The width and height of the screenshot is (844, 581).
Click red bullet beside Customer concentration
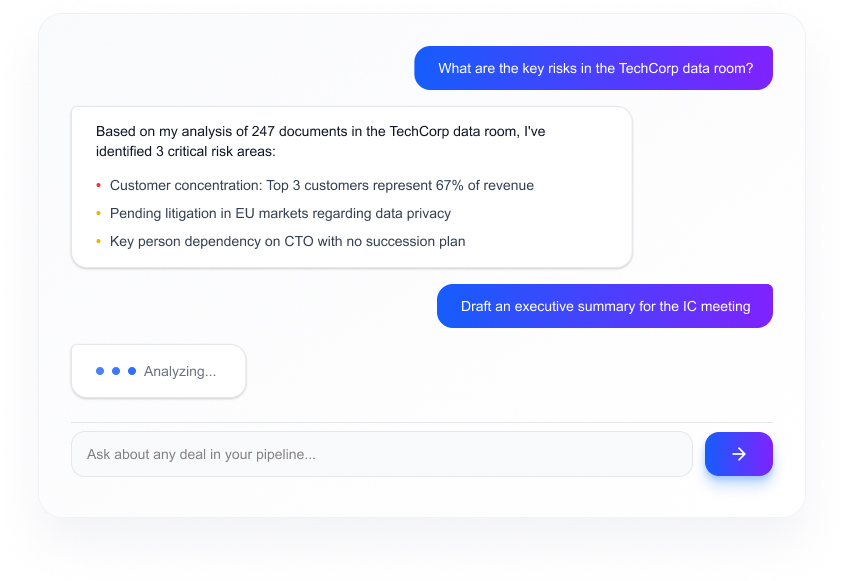point(98,185)
